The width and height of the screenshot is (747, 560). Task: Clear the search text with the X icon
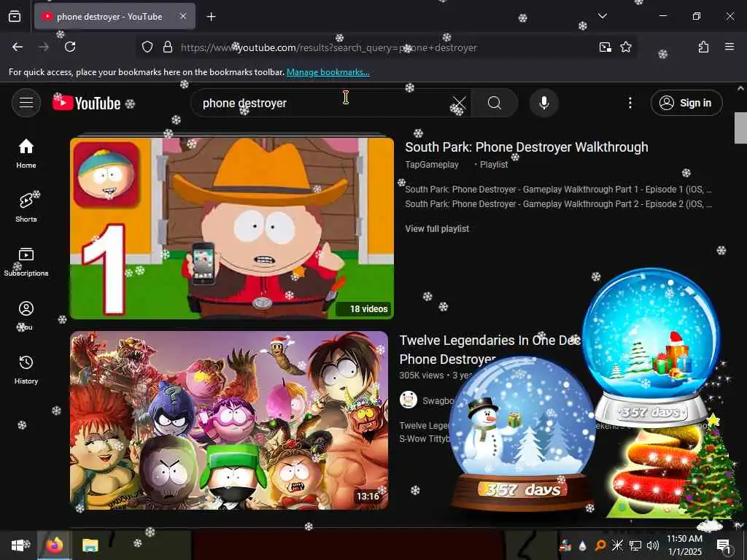tap(459, 103)
